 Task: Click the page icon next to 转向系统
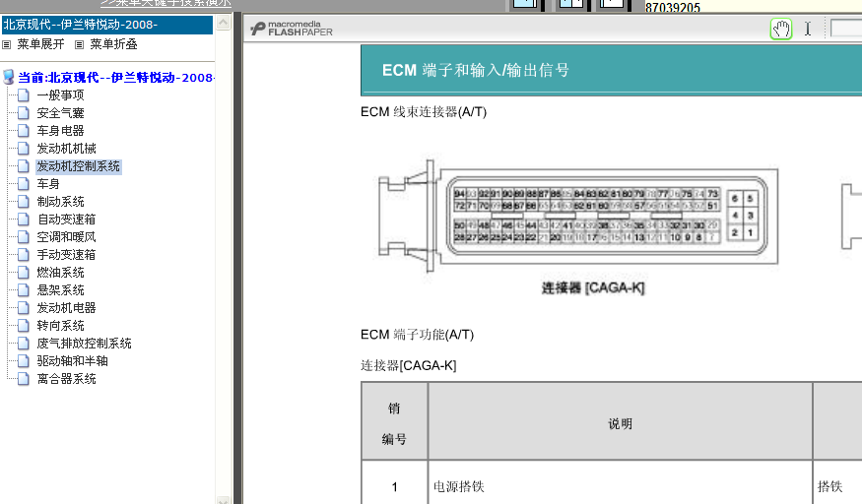coord(23,326)
